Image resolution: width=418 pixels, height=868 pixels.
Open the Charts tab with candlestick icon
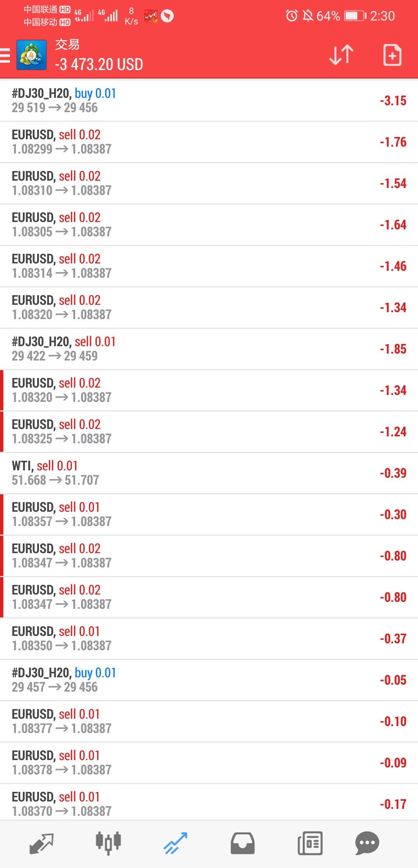pos(108,843)
